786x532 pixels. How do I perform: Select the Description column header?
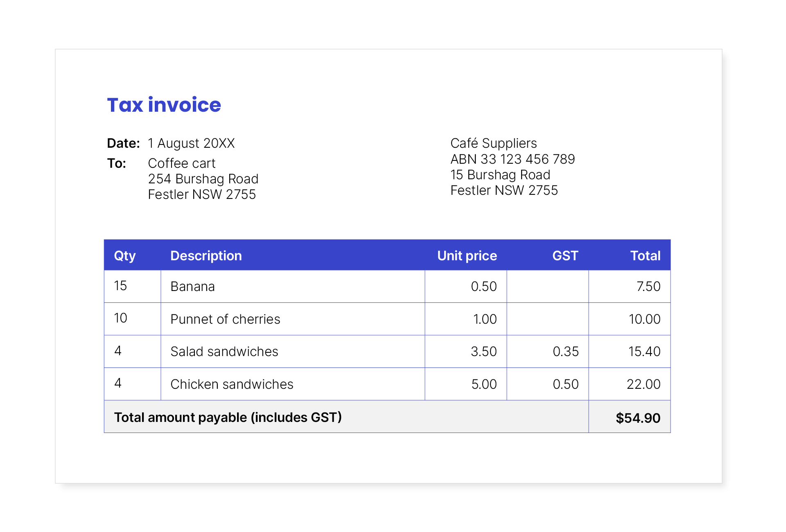tap(206, 255)
